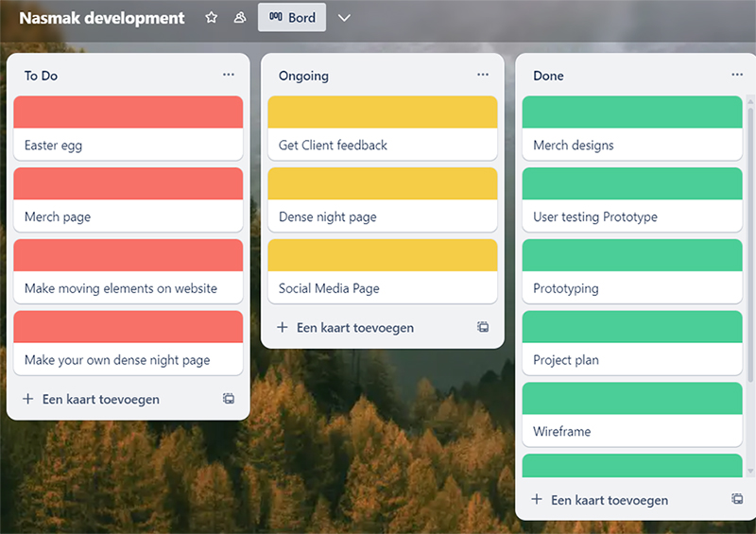Viewport: 756px width, 534px height.
Task: Open the Ongoing list three-dot menu
Action: 483,75
